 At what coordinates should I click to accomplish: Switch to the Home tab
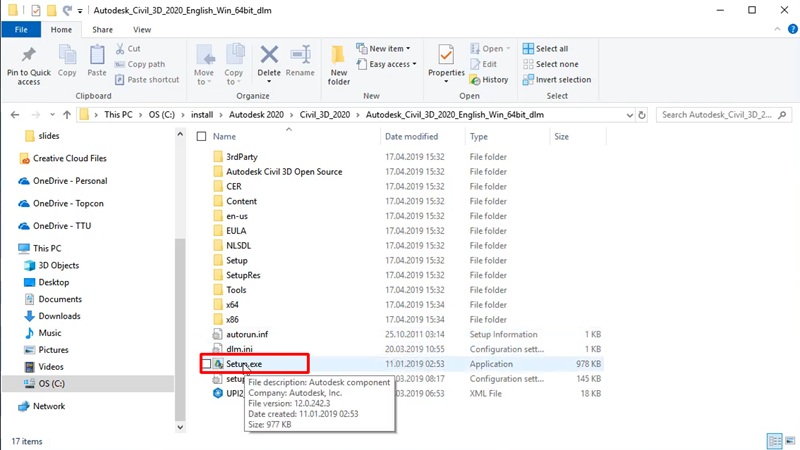pyautogui.click(x=61, y=30)
